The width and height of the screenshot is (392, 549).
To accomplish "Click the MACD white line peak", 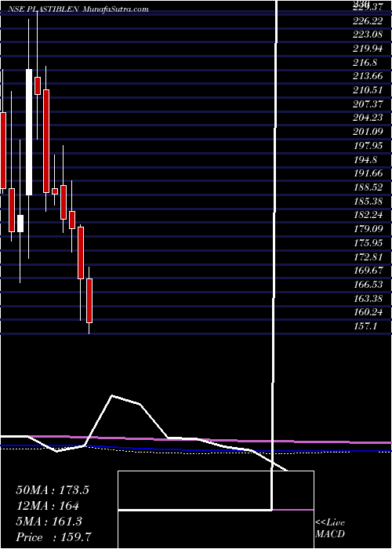I will coord(112,395).
